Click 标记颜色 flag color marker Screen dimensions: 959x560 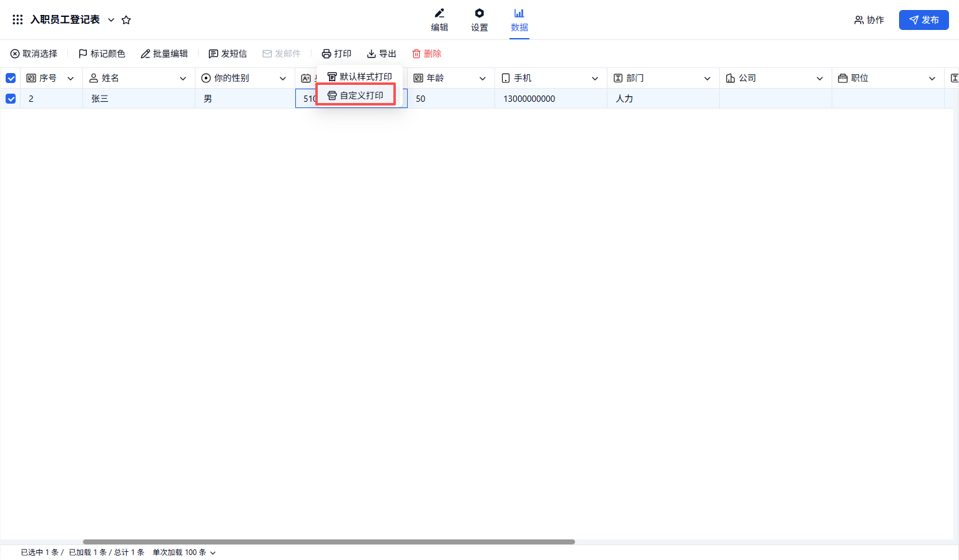82,54
